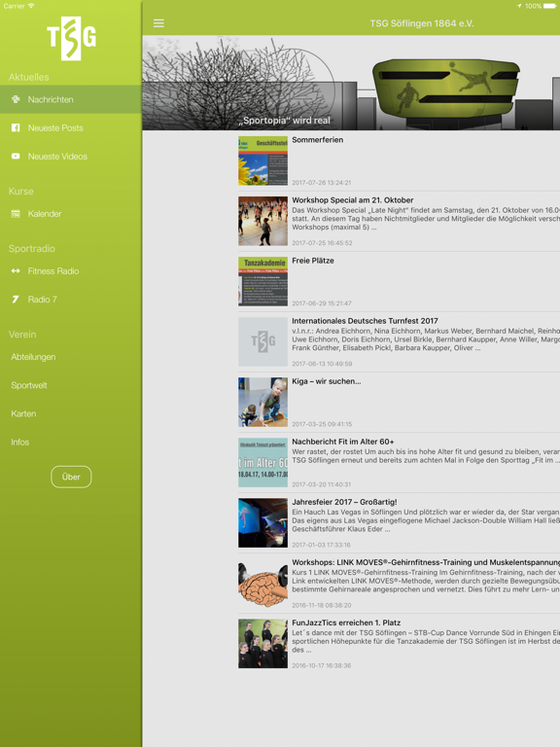
Task: Open Workshop Special am 21. Oktober article
Action: (352, 200)
